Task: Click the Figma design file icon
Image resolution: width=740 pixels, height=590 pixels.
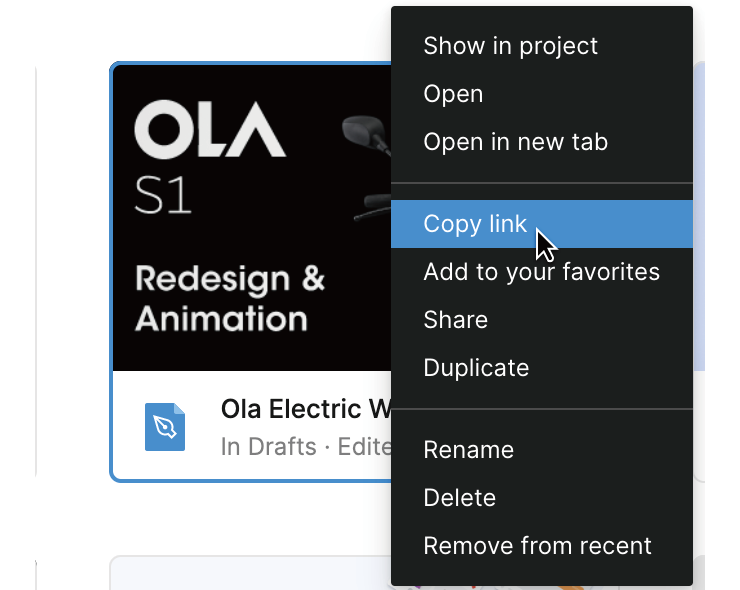Action: click(165, 427)
